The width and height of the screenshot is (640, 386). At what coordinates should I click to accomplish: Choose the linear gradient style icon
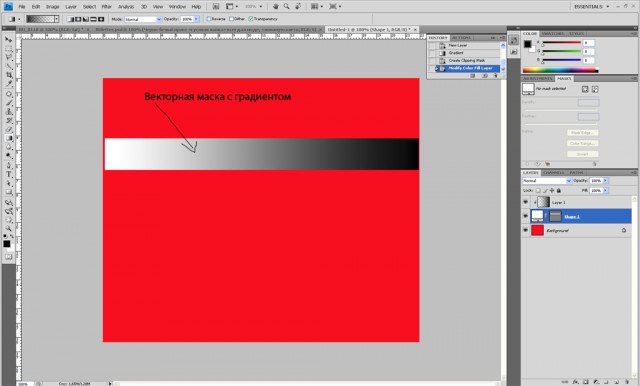pos(70,19)
